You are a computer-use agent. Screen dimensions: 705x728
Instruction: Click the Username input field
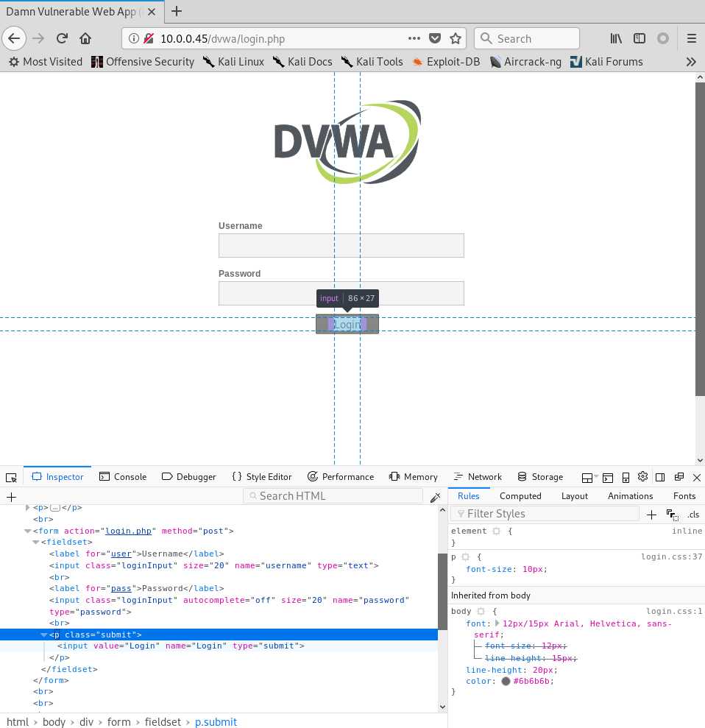coord(341,245)
